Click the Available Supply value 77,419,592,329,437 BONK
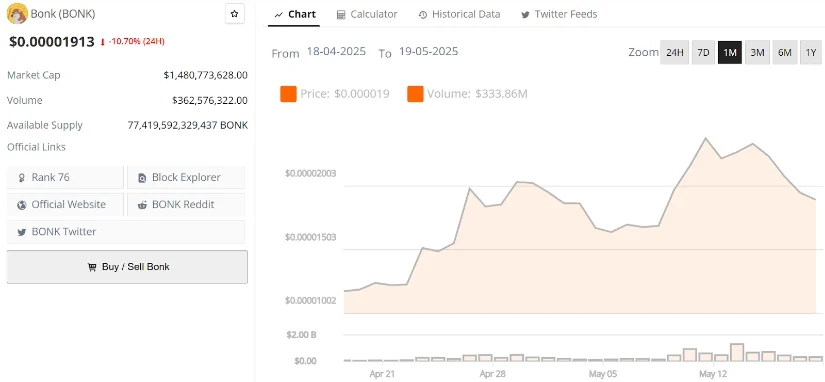 pyautogui.click(x=187, y=126)
